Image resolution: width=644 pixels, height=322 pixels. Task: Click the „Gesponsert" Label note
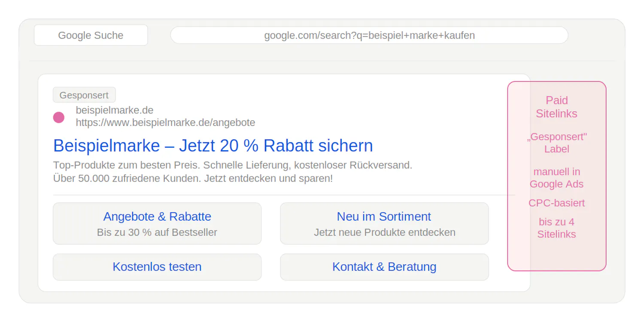coord(556,143)
